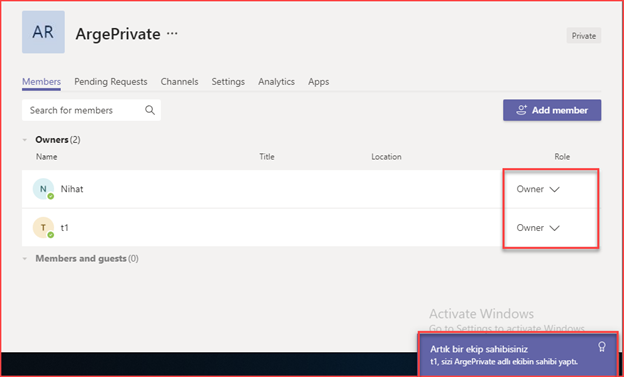
Task: Open Nihat's Owner role dropdown
Action: [538, 189]
